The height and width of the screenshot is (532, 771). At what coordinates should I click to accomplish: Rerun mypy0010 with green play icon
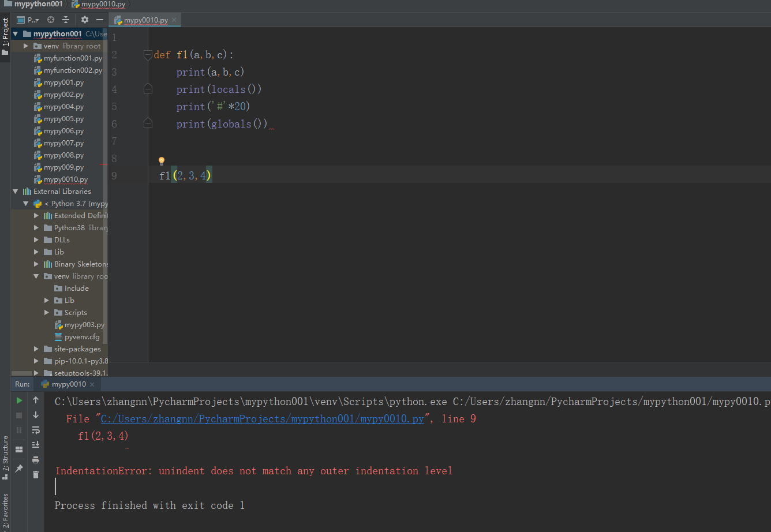pyautogui.click(x=19, y=400)
